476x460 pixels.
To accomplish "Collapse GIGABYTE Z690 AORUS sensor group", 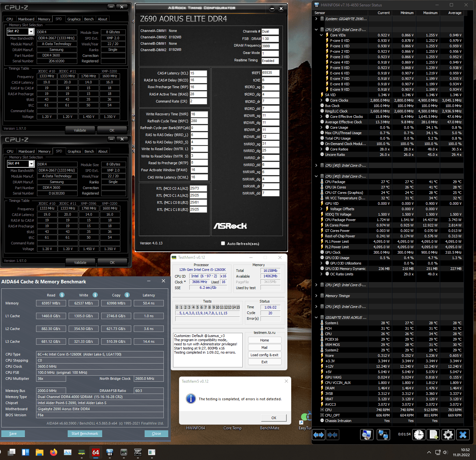I will tap(316, 318).
